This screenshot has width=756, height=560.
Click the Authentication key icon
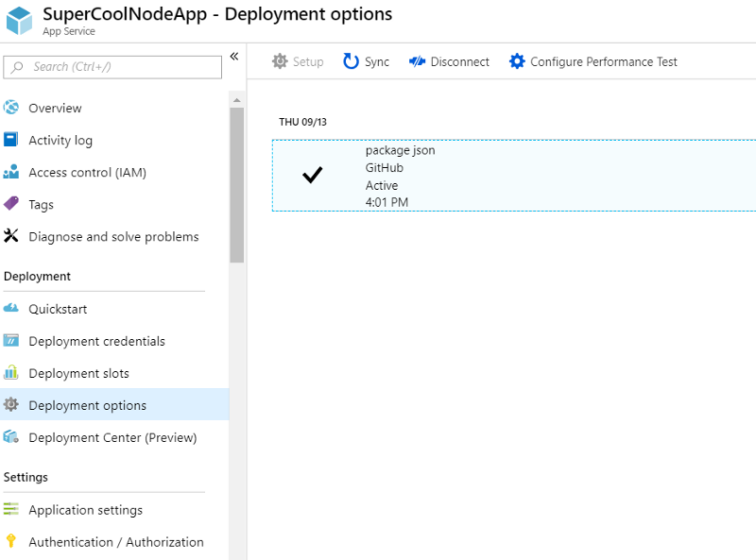pos(10,541)
